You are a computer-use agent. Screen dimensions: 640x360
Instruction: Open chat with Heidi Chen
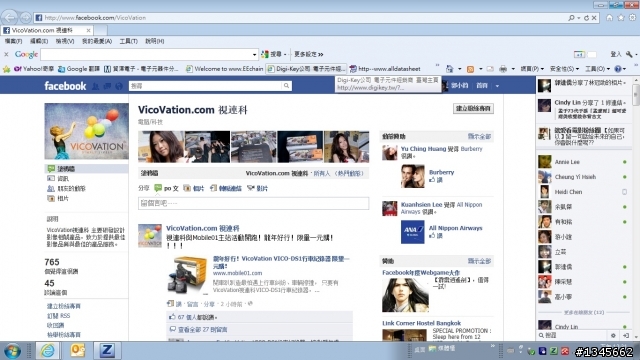tap(583, 192)
